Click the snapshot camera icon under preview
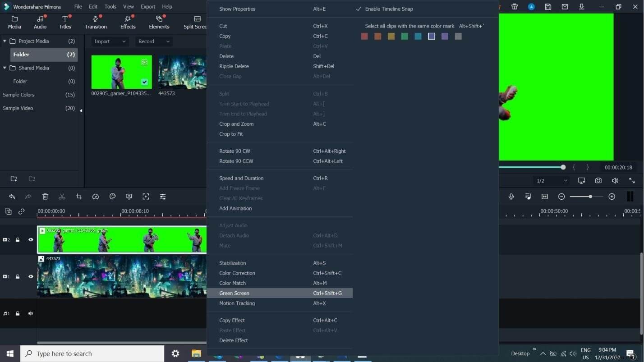 tap(598, 180)
